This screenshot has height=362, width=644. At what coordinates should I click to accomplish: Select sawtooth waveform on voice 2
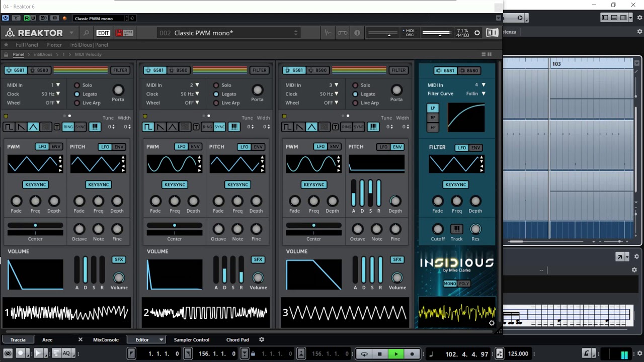click(x=160, y=127)
